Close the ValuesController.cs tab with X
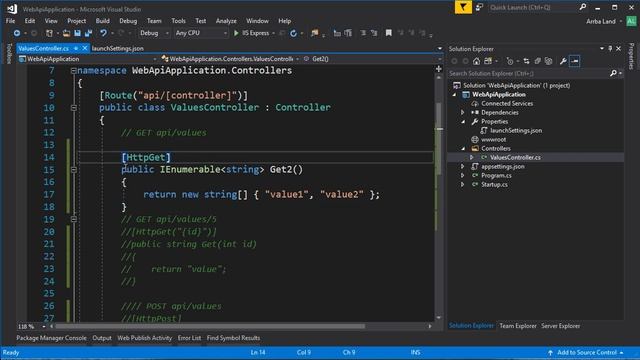This screenshot has height=360, width=640. coord(85,48)
